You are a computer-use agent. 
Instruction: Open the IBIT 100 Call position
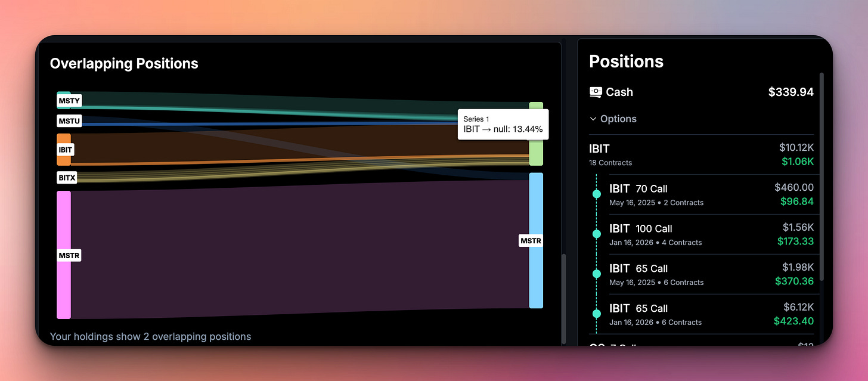(x=711, y=234)
